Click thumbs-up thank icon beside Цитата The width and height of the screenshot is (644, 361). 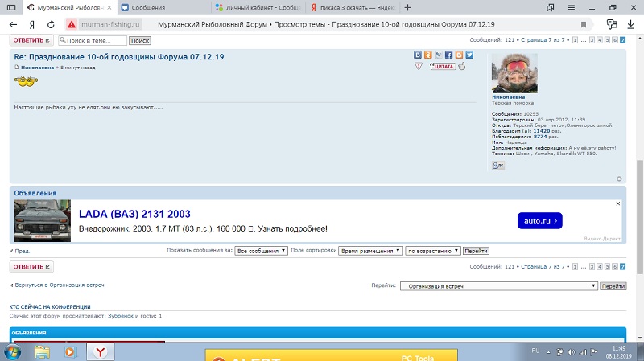[462, 66]
